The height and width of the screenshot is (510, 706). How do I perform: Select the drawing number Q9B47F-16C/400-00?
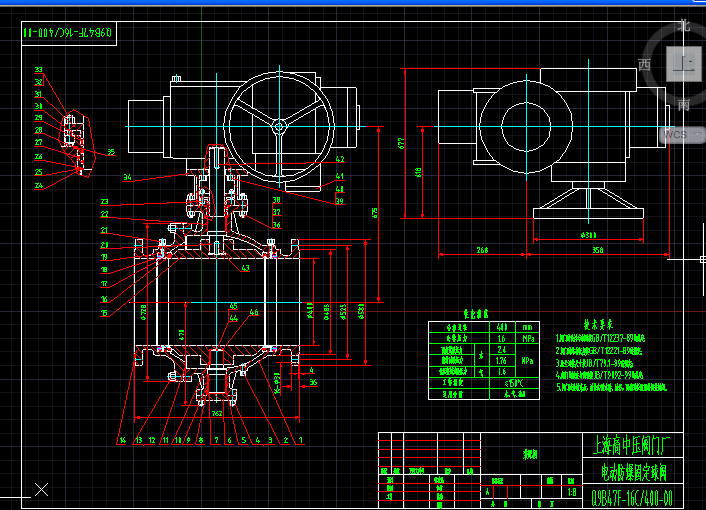point(632,498)
